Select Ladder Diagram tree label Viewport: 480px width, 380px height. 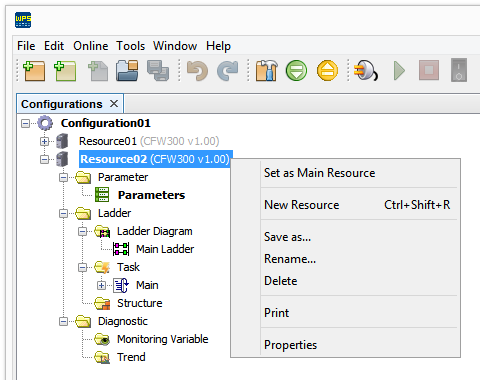click(155, 231)
